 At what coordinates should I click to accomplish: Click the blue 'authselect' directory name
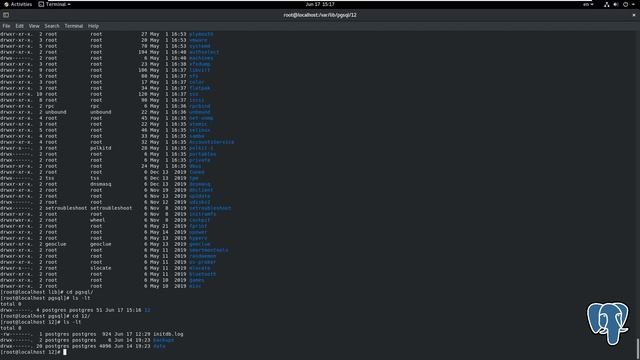pos(204,52)
